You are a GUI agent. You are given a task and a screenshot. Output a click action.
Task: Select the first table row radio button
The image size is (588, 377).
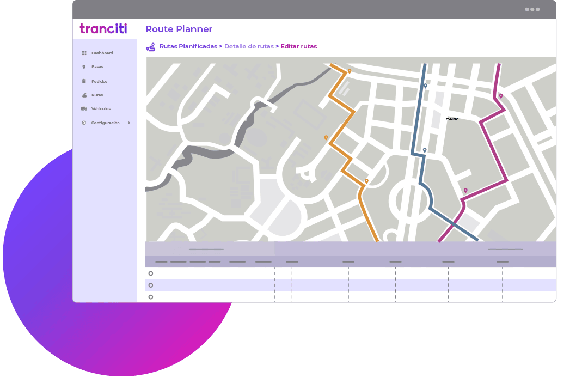click(151, 273)
